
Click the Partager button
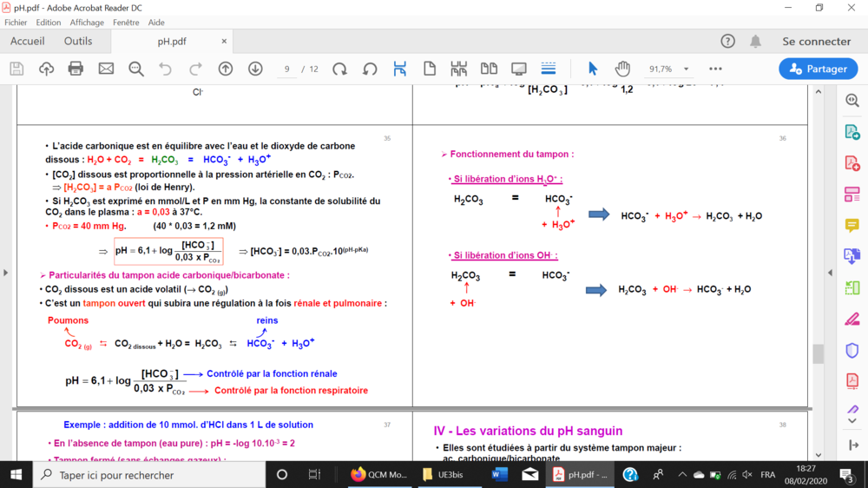coord(819,69)
